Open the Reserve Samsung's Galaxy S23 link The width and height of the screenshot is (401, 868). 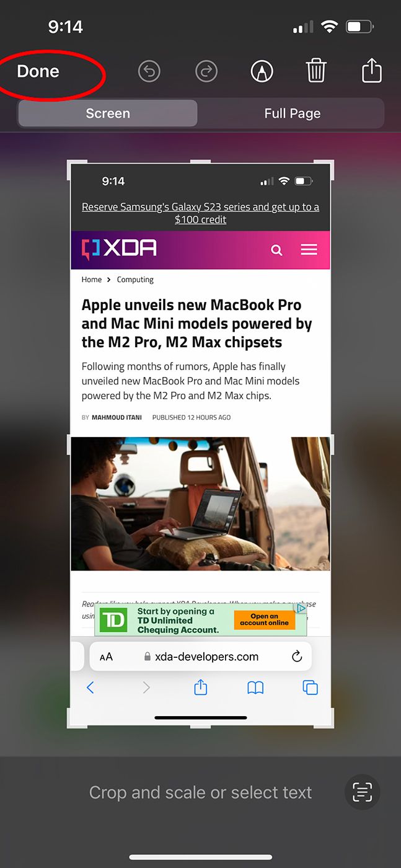pos(200,213)
